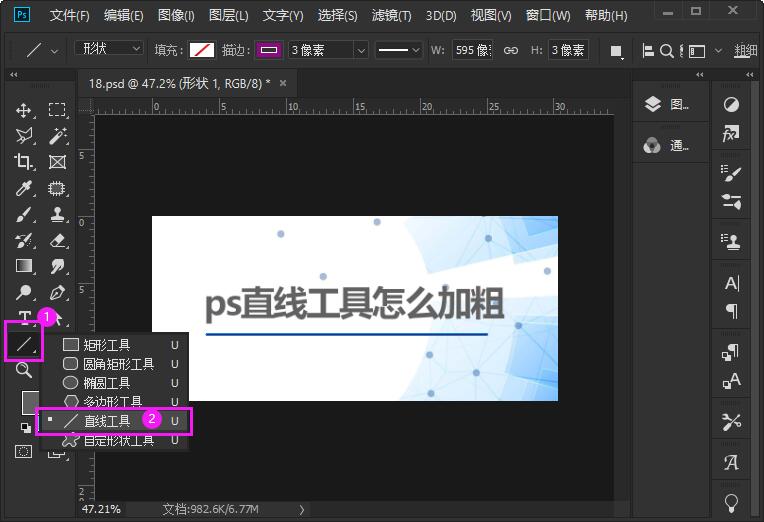Click the foreground color swatch

[x=29, y=403]
